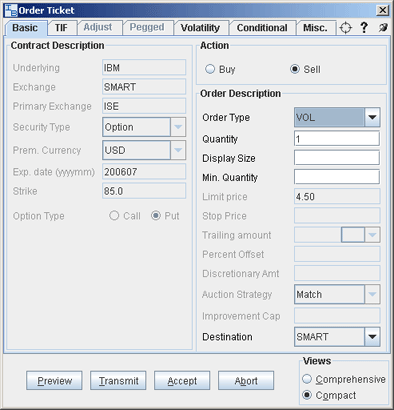Open the Destination SMART dropdown
This screenshot has height=410, width=394.
[x=372, y=337]
